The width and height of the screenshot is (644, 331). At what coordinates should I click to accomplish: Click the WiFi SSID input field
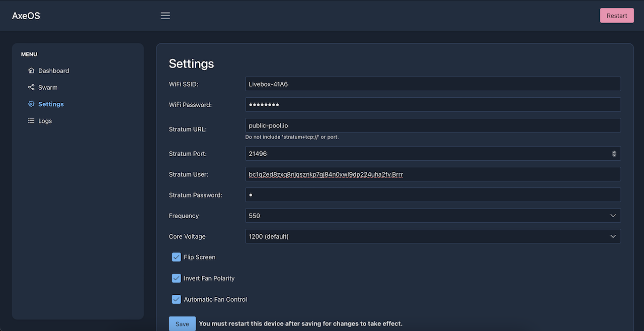point(433,84)
